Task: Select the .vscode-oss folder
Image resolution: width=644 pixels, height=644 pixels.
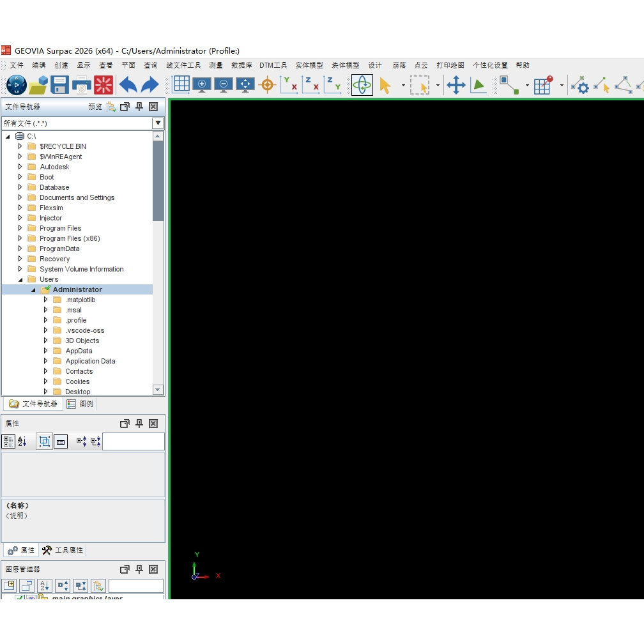Action: click(84, 331)
